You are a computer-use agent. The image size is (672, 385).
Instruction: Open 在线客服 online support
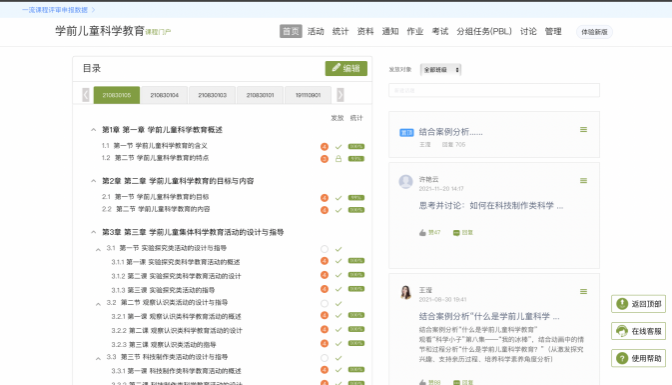(x=638, y=331)
